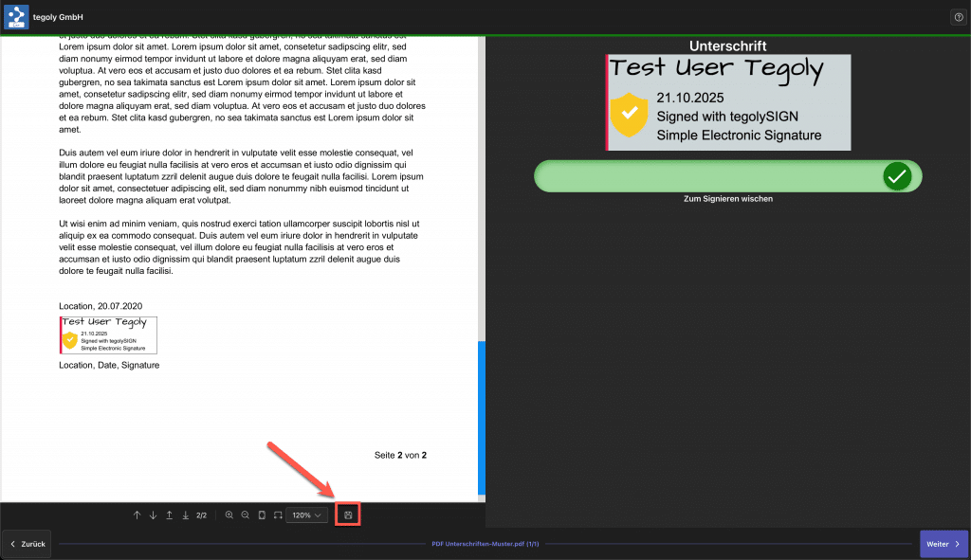Image resolution: width=971 pixels, height=560 pixels.
Task: Fit the page to viewer height
Action: click(261, 515)
